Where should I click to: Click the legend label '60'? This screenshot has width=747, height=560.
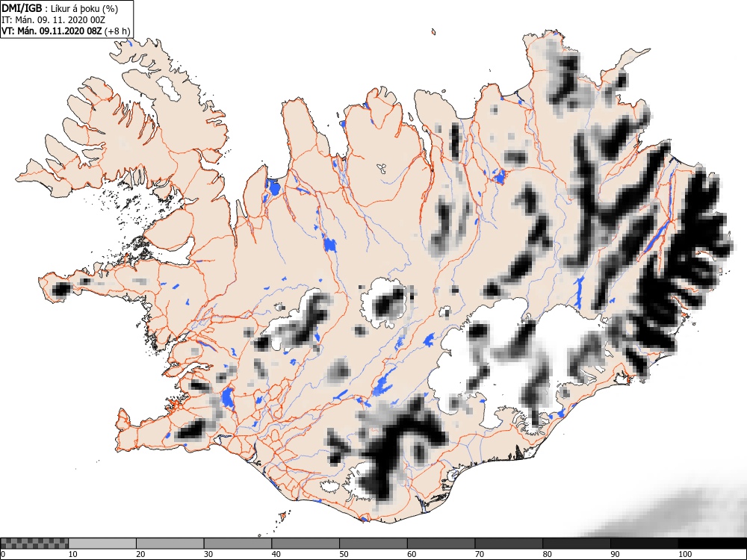[412, 554]
